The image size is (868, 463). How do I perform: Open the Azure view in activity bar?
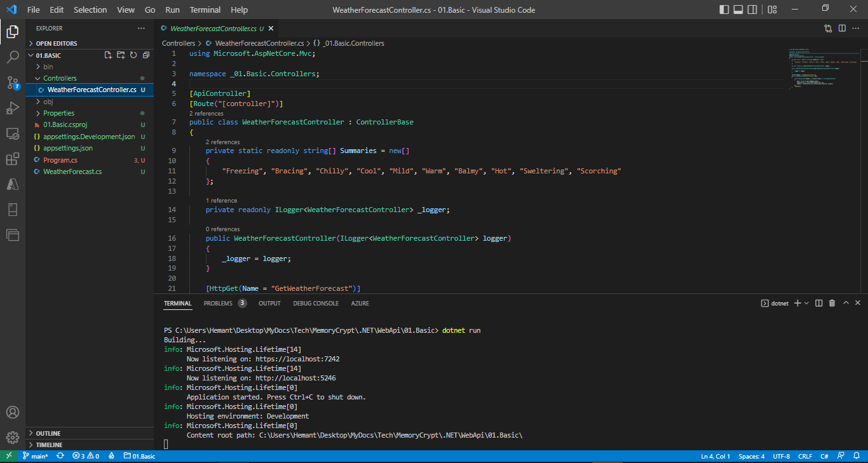coord(13,184)
